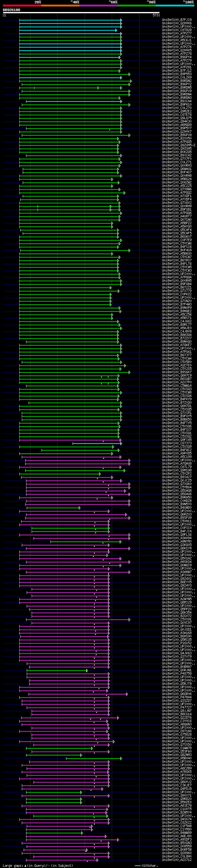The height and width of the screenshot is (868, 197).
Task: Click label UniRef100_B9SFU9
Action: (177, 518)
